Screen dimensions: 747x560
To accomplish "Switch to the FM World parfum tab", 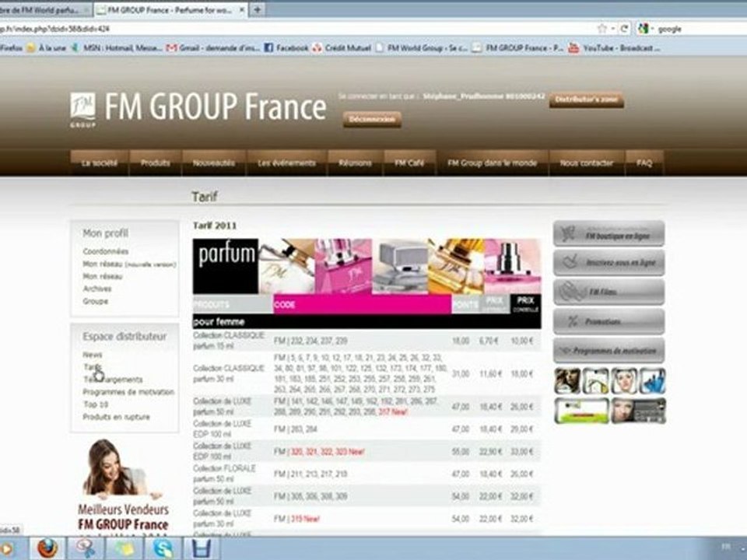I will (44, 9).
